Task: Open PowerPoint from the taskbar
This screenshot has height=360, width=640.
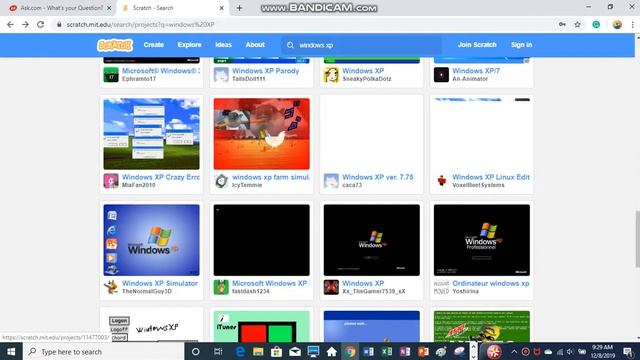Action: 423,351
